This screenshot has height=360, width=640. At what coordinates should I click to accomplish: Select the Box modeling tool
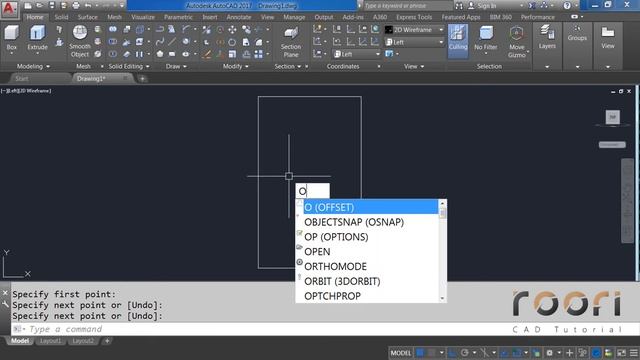[11, 38]
